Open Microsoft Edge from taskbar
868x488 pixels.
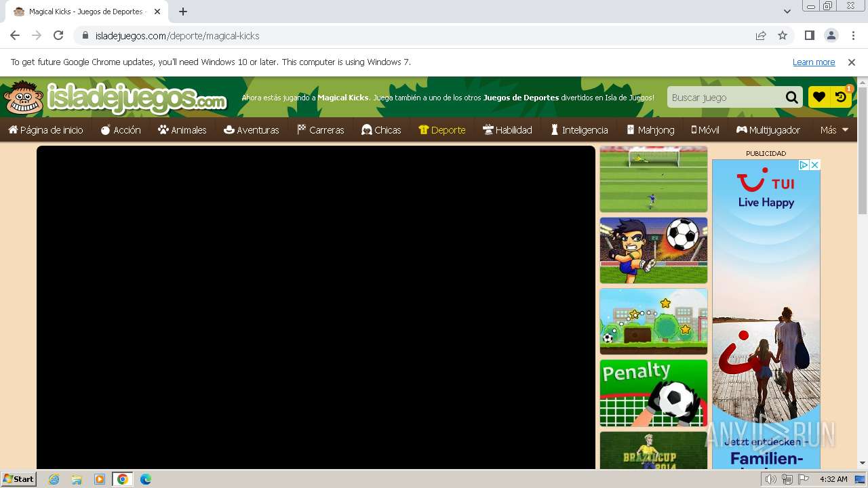(146, 479)
